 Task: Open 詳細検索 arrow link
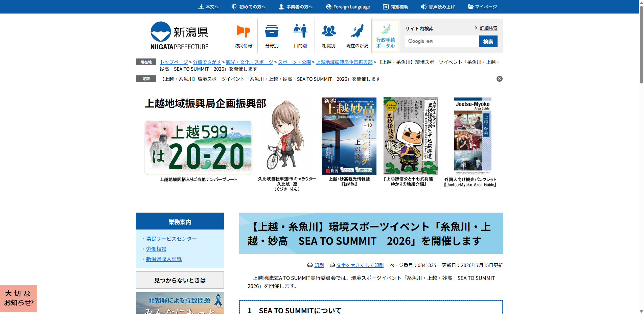[x=486, y=28]
